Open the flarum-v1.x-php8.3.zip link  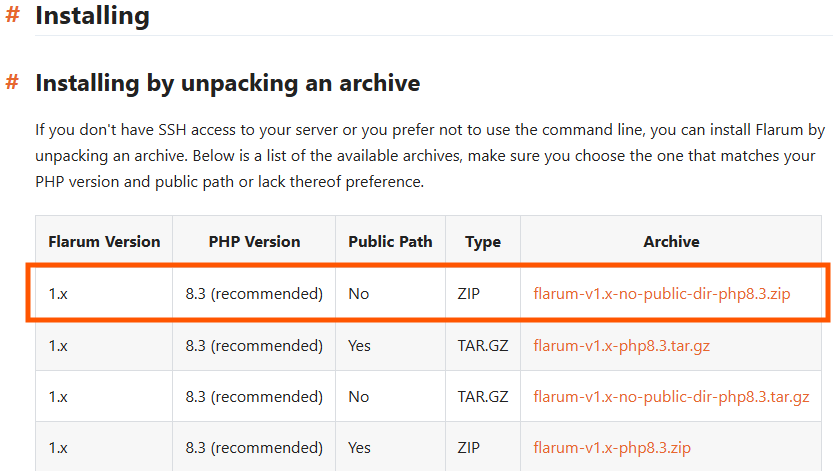[612, 447]
